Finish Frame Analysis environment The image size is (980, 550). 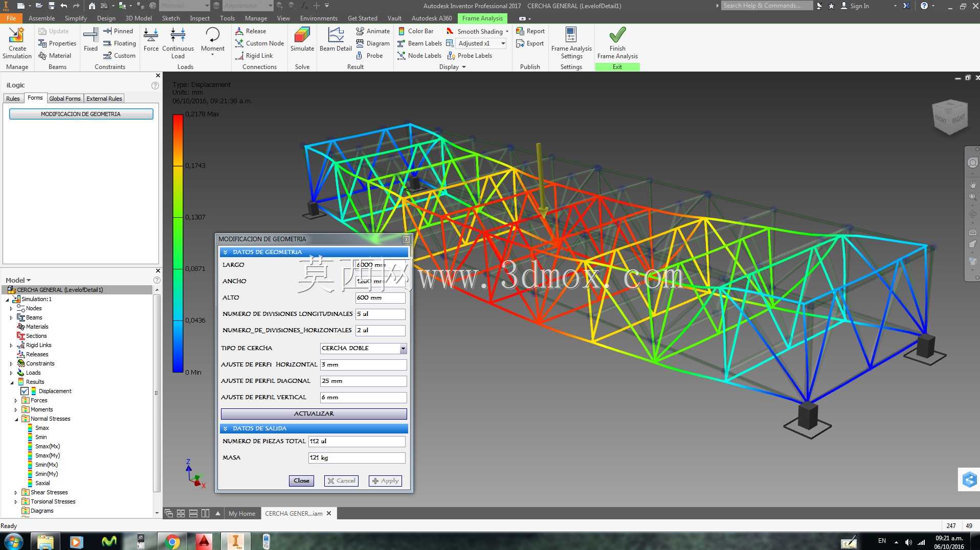617,43
